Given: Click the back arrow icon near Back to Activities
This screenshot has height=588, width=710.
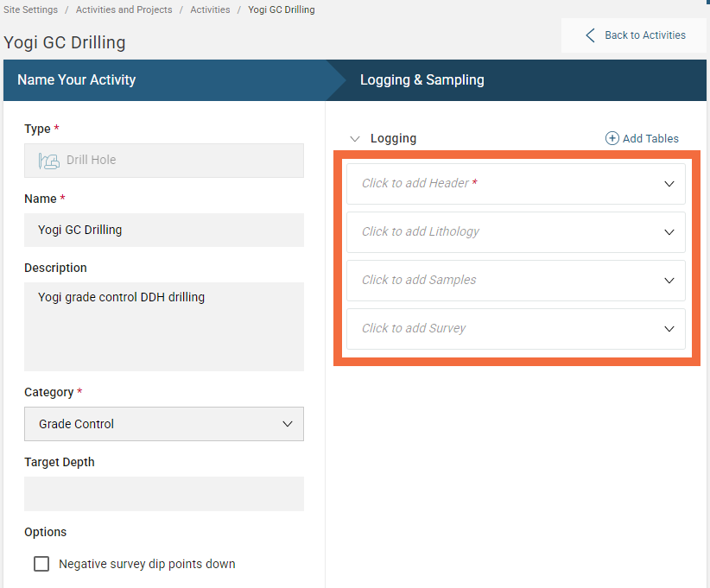Looking at the screenshot, I should click(591, 35).
